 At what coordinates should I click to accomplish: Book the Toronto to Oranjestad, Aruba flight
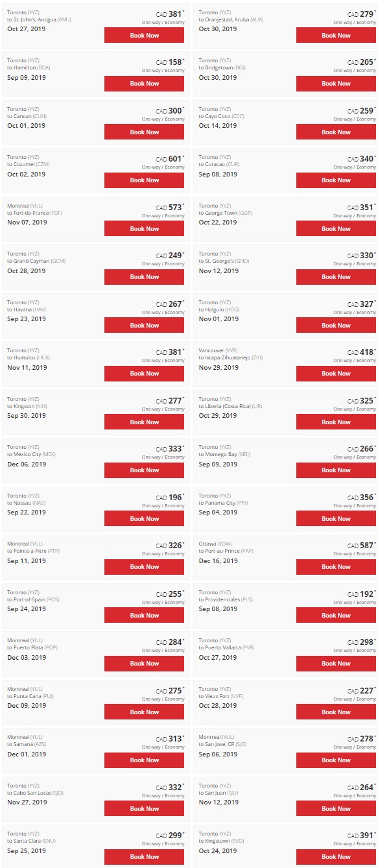tap(336, 35)
